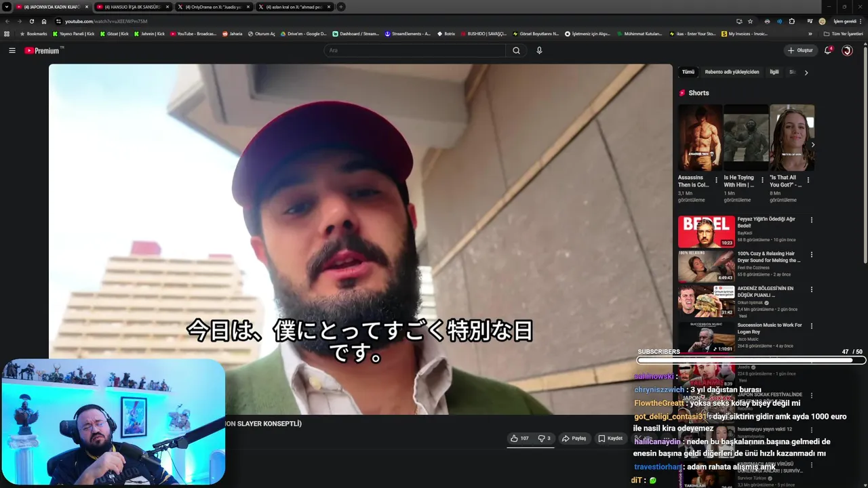Viewport: 868px width, 488px height.
Task: Open Tüm Yer İşaretleri folder
Action: pyautogui.click(x=844, y=33)
